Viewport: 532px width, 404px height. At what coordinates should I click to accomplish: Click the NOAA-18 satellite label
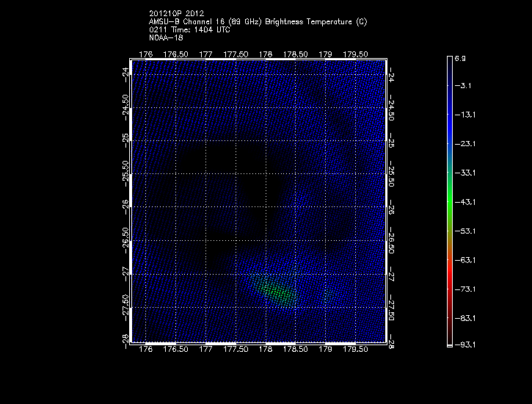(x=165, y=37)
